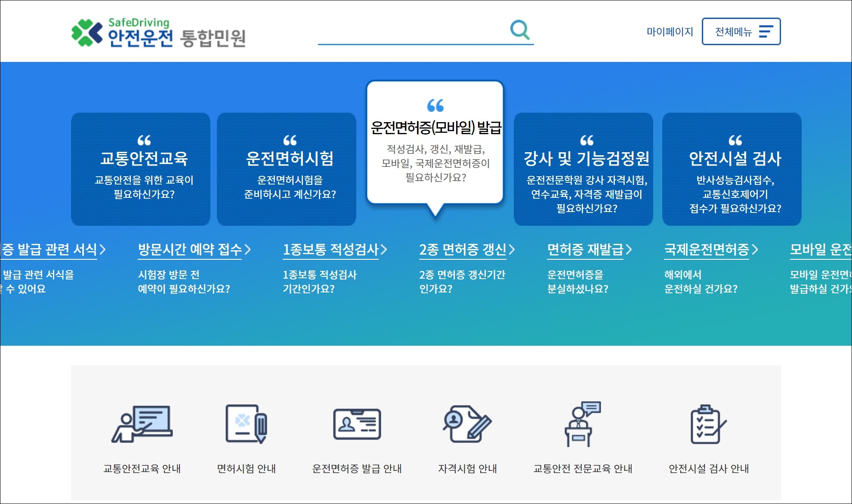Image resolution: width=852 pixels, height=504 pixels.
Task: Click the 면허시험 안내 document icon
Action: [246, 424]
